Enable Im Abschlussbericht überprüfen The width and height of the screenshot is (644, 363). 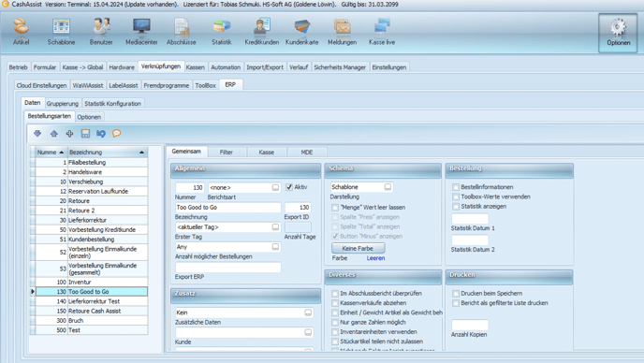[x=335, y=293]
